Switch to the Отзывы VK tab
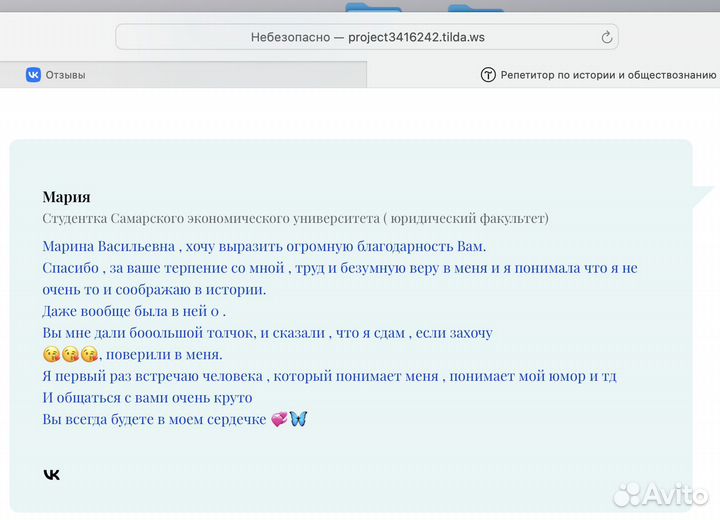 183,74
